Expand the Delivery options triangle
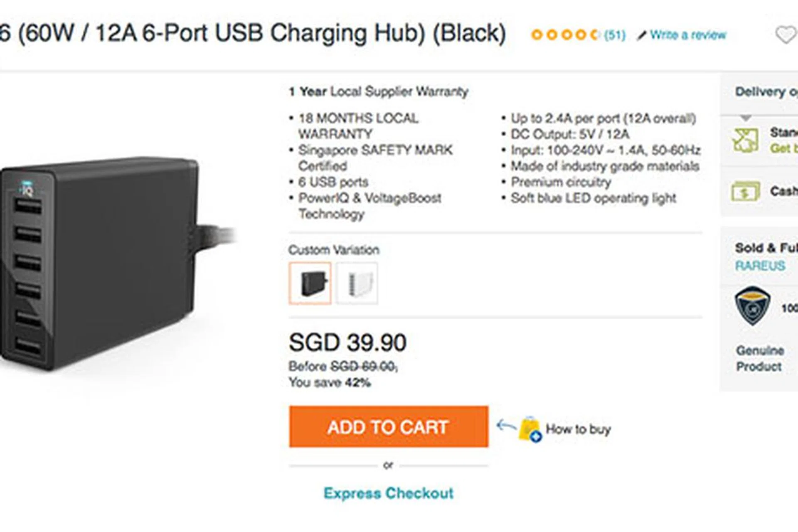The image size is (798, 532). tap(746, 118)
